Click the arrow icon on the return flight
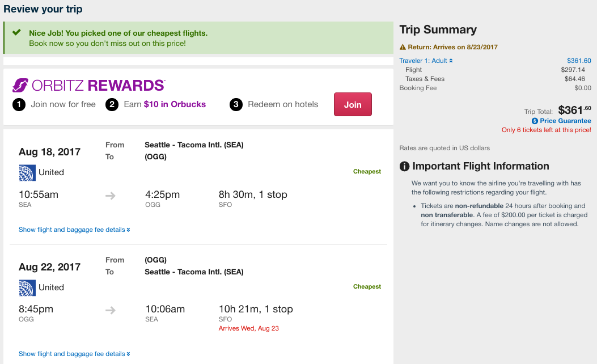 point(111,310)
